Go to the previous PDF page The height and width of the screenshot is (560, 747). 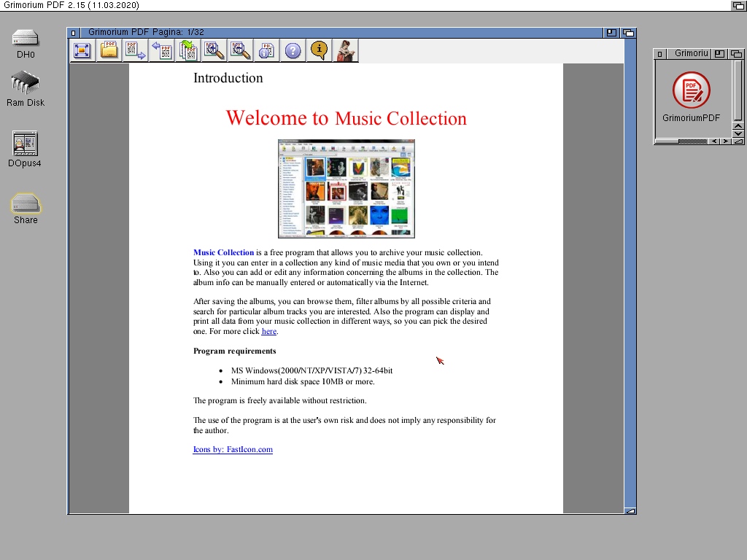coord(161,50)
